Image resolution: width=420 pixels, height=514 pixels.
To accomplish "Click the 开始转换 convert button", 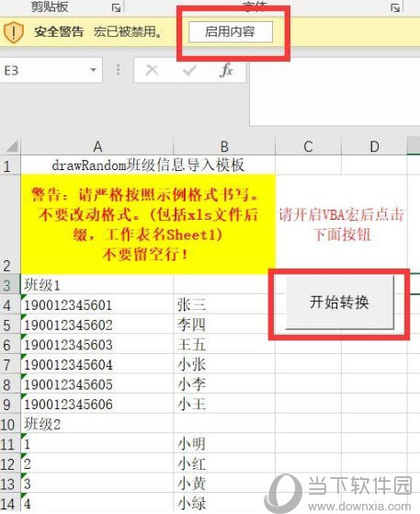I will [339, 303].
